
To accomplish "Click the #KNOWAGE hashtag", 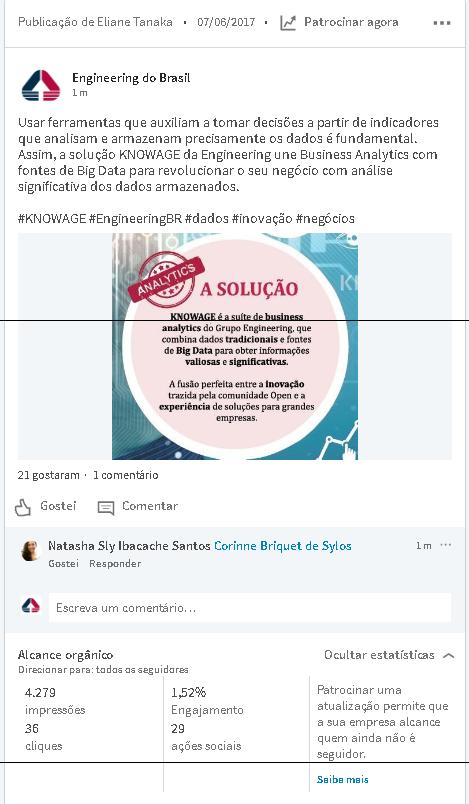I will tap(52, 219).
